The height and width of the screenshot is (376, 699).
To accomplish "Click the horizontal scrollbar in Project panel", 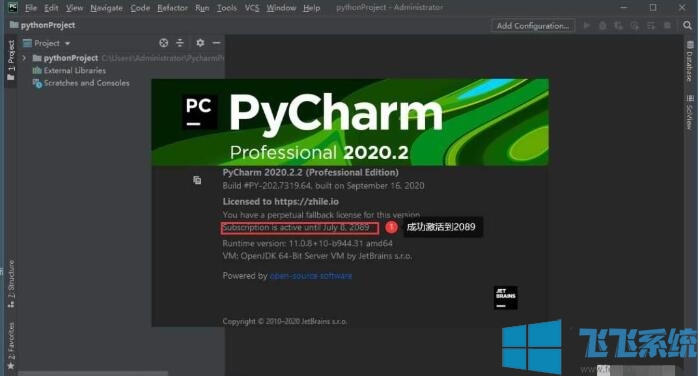I will click(x=93, y=373).
